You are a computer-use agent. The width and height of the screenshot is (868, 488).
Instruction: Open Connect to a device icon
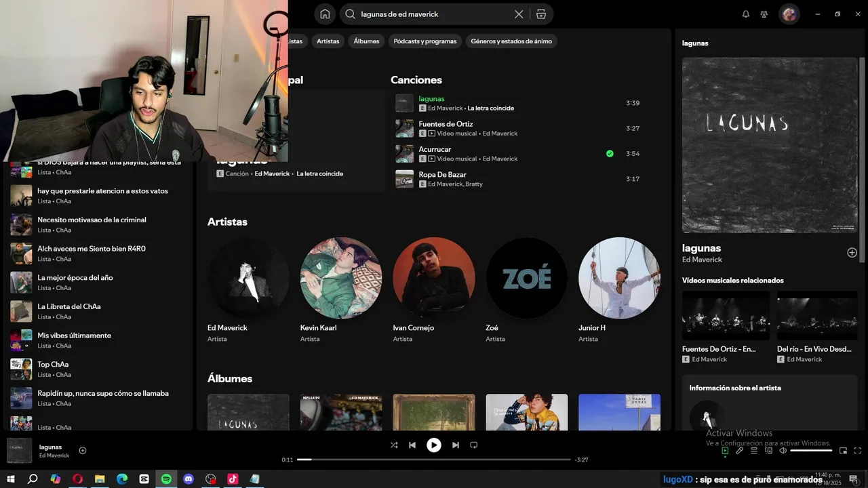coord(768,451)
